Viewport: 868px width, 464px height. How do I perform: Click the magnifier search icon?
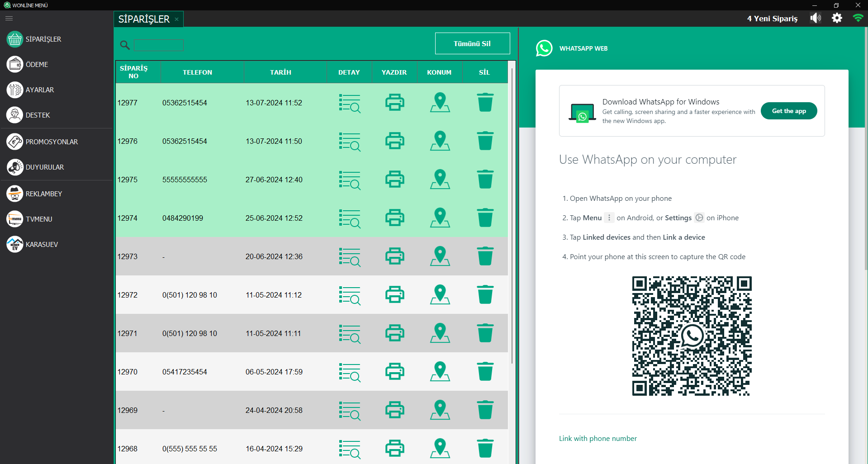point(125,45)
